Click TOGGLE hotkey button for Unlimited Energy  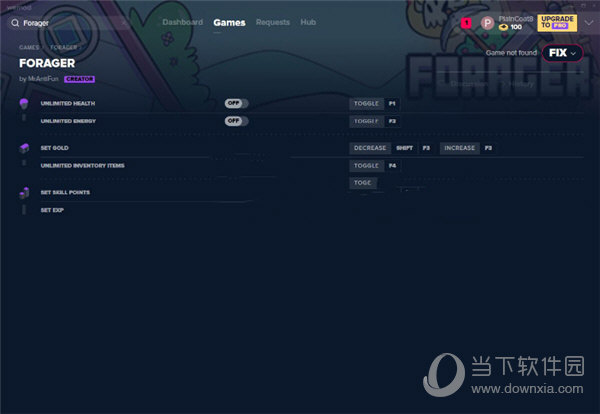click(366, 121)
